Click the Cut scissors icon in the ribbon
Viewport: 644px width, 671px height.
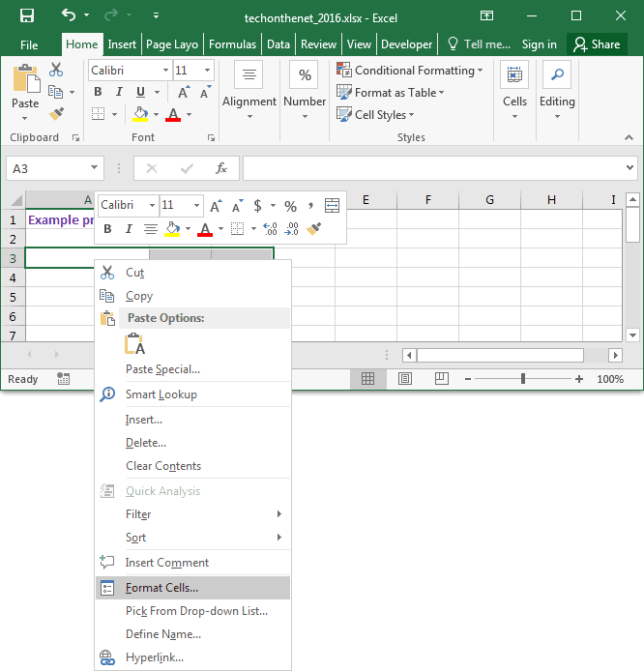(x=56, y=70)
